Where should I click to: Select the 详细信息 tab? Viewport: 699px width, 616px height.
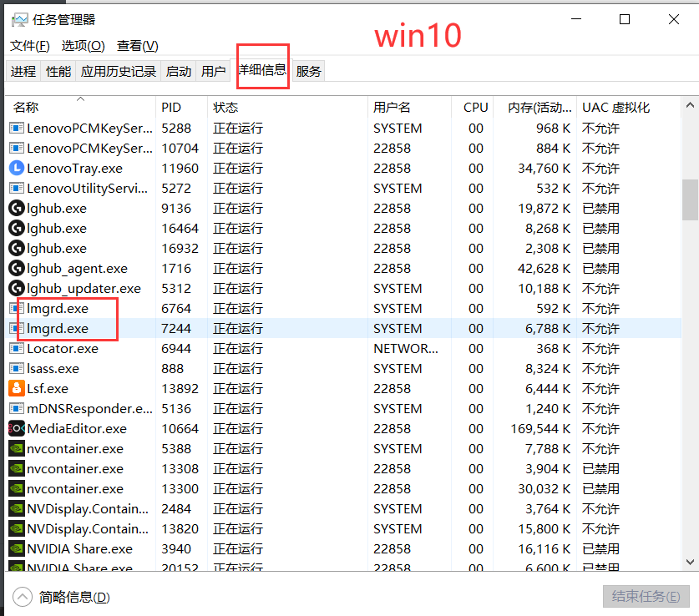[x=261, y=70]
